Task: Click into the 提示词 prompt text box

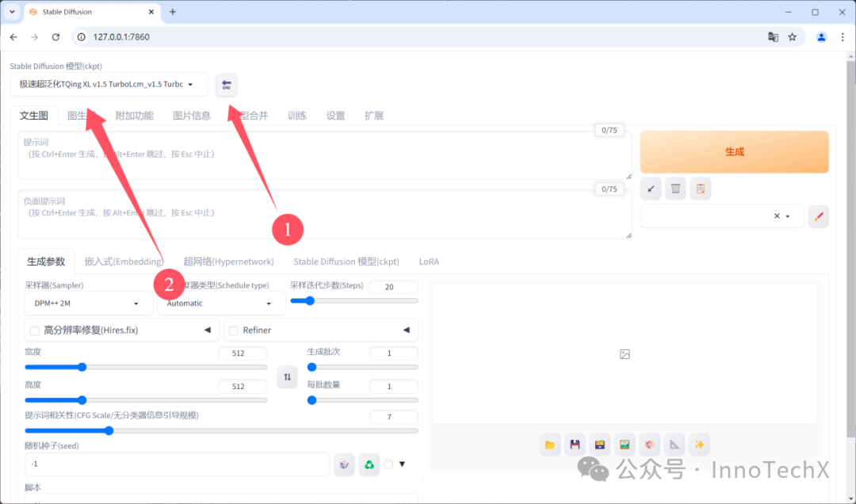Action: [x=325, y=155]
